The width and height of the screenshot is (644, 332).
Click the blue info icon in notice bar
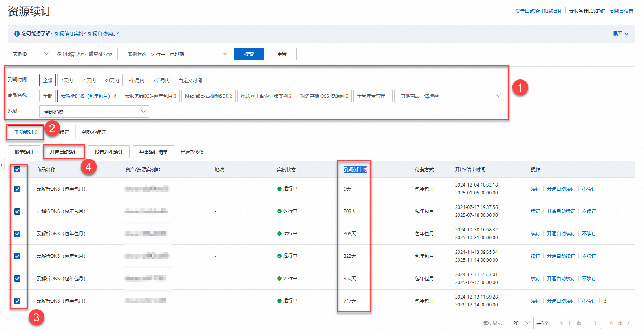click(17, 34)
